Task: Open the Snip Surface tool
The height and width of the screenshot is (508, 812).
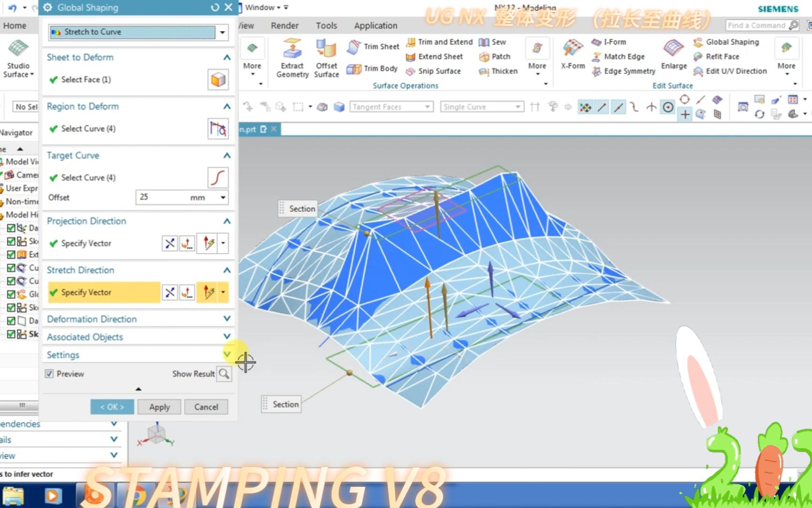Action: [433, 71]
